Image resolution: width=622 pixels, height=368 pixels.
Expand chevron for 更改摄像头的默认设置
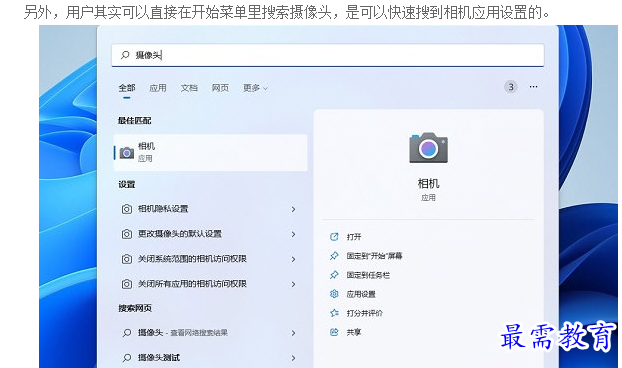[x=293, y=234]
